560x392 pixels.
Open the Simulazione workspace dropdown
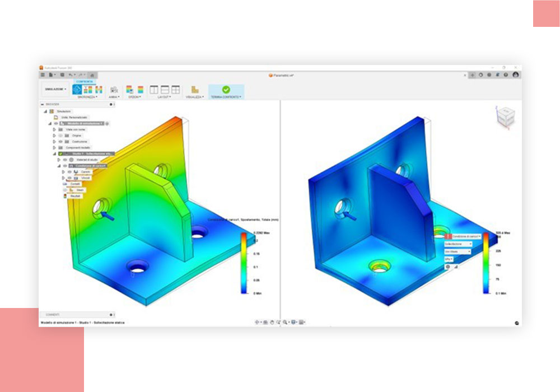[55, 89]
